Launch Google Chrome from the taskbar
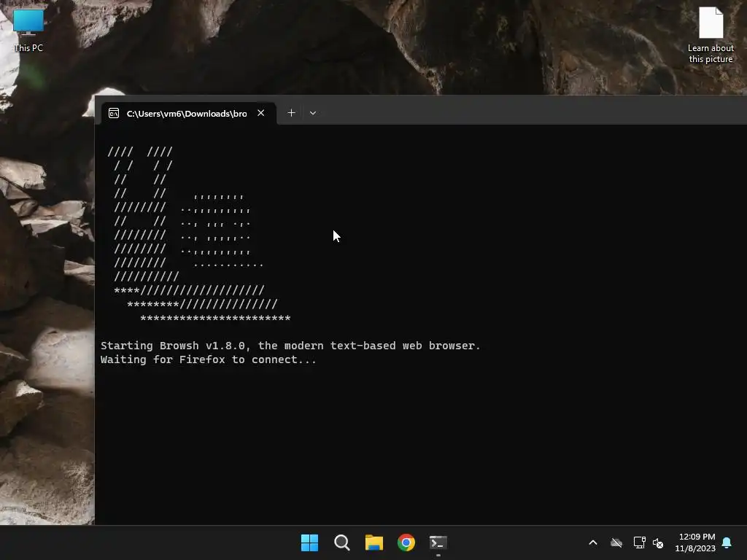 [406, 542]
